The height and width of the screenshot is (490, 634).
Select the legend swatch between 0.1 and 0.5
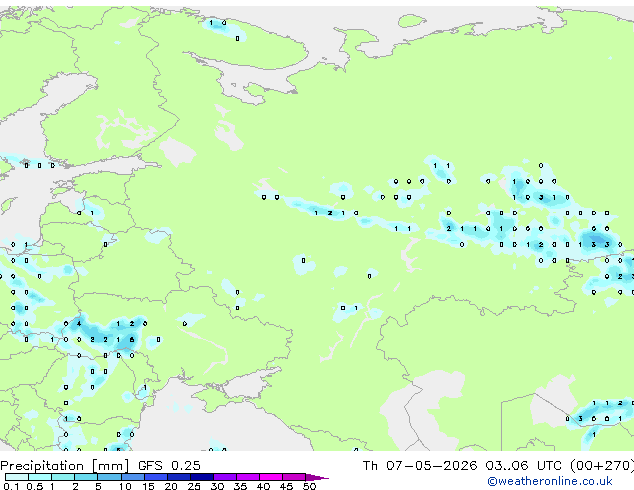click(17, 477)
